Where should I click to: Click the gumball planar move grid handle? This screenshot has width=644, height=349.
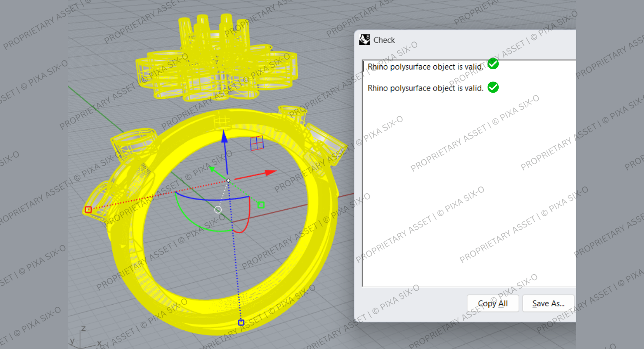(x=256, y=142)
